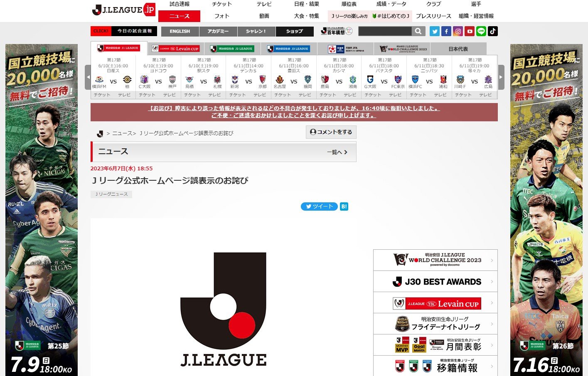Open the Facebook social icon
The image size is (588, 376).
point(446,31)
